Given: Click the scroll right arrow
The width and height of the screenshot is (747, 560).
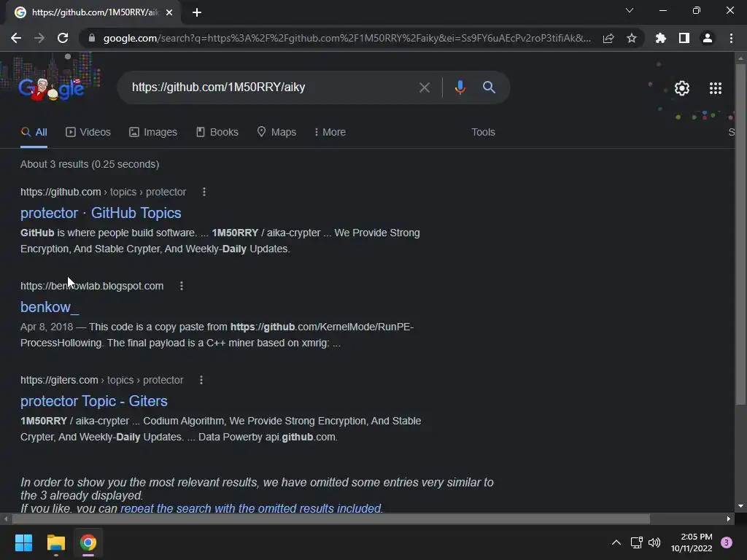Looking at the screenshot, I should tap(729, 518).
